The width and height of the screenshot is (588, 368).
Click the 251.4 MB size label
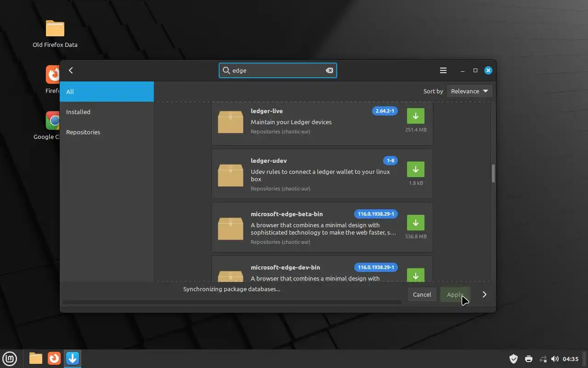click(x=416, y=130)
